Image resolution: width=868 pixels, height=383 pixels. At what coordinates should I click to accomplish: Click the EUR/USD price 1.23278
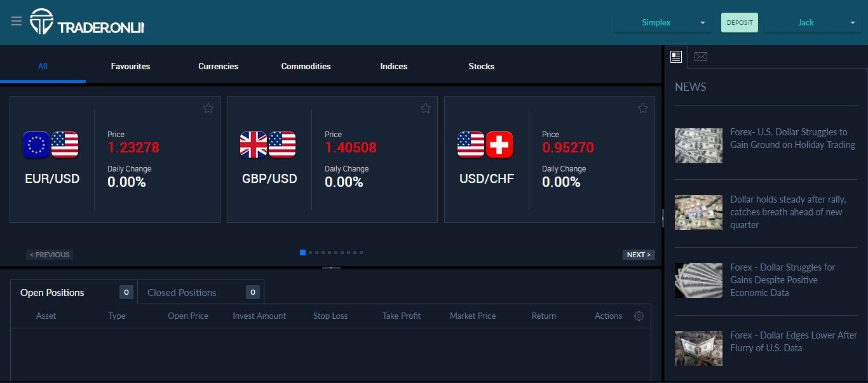(x=133, y=148)
